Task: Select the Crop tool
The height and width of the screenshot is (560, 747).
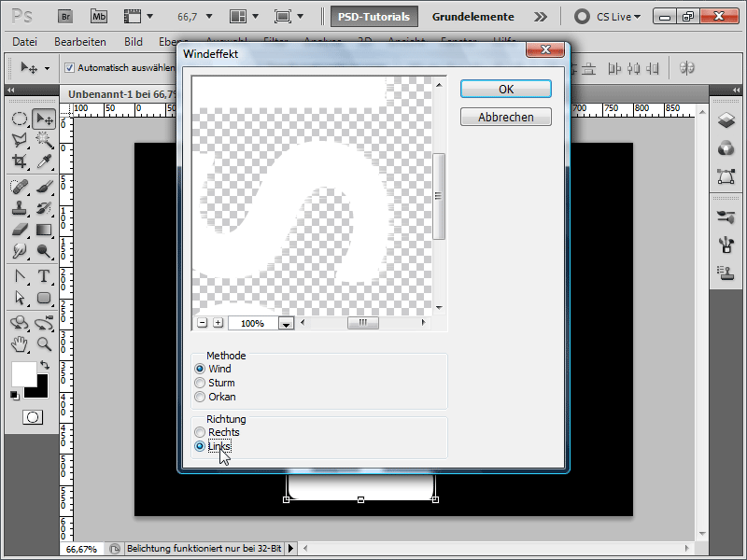Action: [20, 161]
